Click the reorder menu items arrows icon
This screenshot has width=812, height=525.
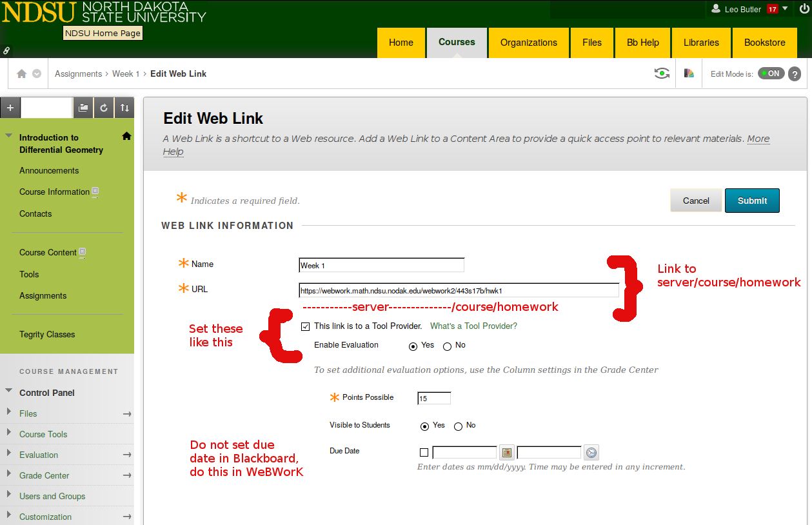pyautogui.click(x=124, y=108)
